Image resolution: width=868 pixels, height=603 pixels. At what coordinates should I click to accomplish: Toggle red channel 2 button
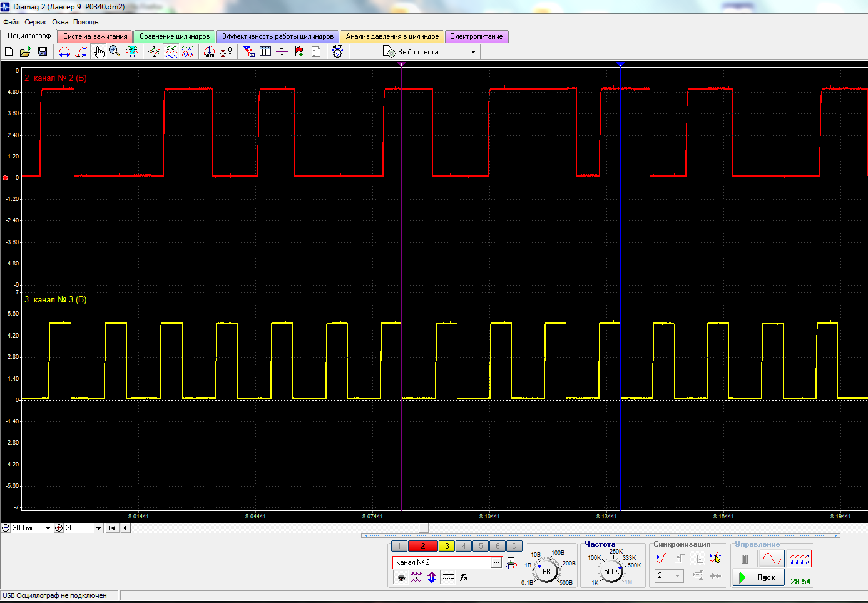422,546
